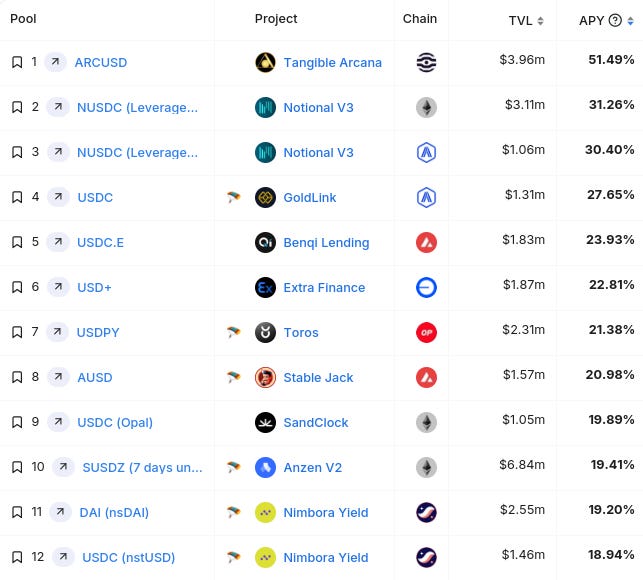Viewport: 643px width, 580px height.
Task: Click the Extra Finance project logo
Action: pyautogui.click(x=265, y=288)
